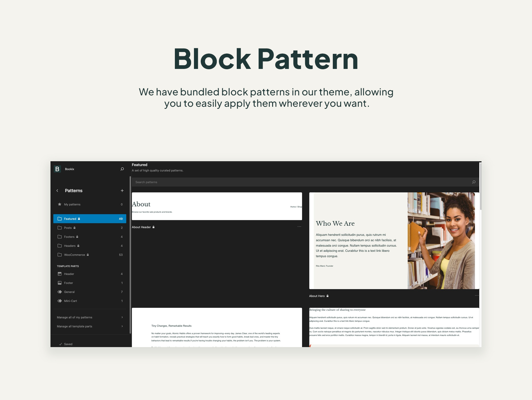The width and height of the screenshot is (532, 400).
Task: Click the lock icon on the Featured category
Action: point(79,218)
